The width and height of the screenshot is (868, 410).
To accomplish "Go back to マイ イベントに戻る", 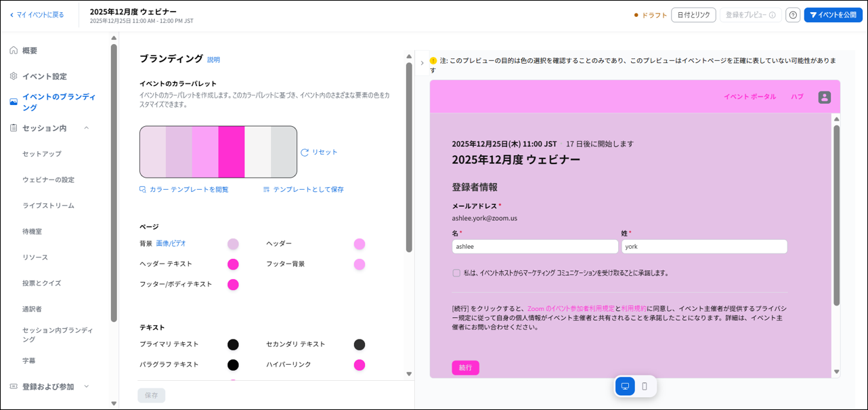I will click(x=37, y=15).
